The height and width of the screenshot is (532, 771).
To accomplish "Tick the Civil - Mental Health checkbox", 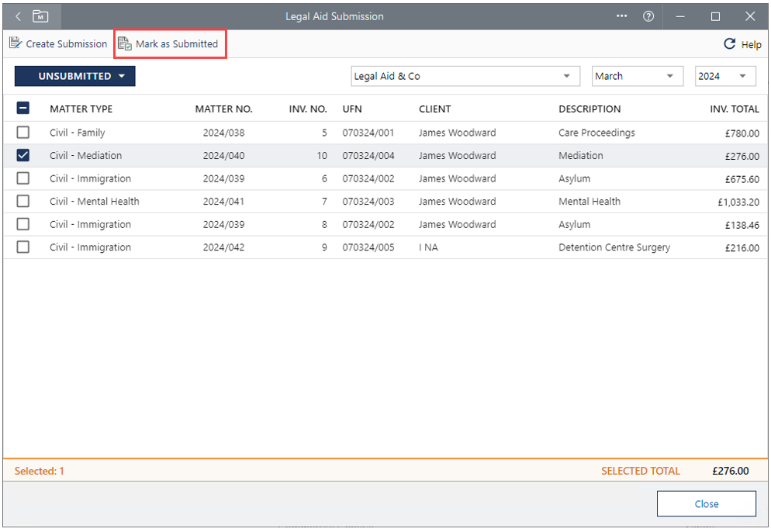I will coord(23,202).
